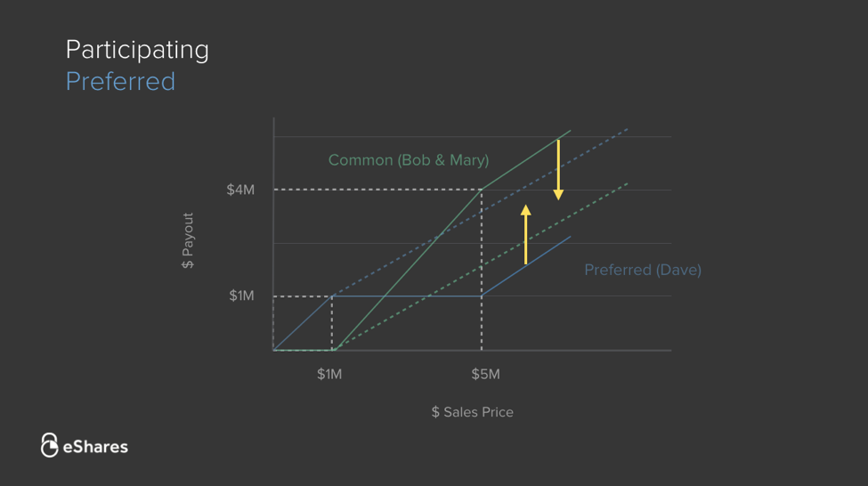This screenshot has height=486, width=868.
Task: Click blue line's bend at $5M sales price
Action: (x=482, y=296)
